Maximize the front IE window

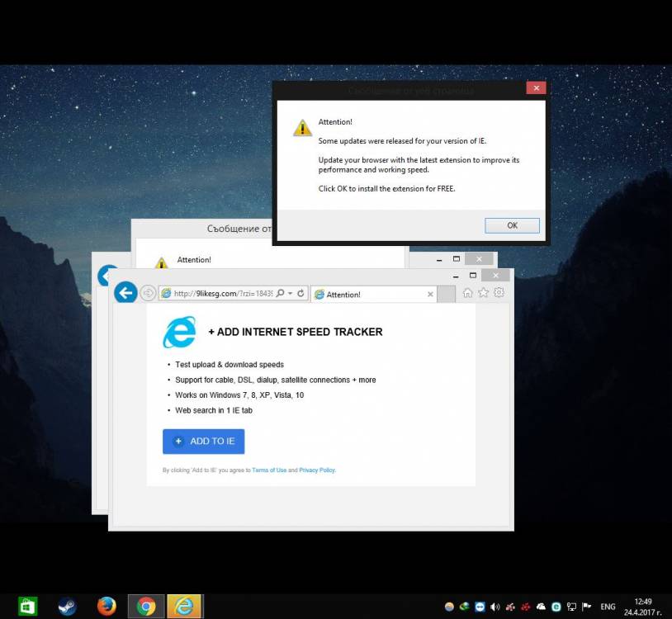click(473, 276)
